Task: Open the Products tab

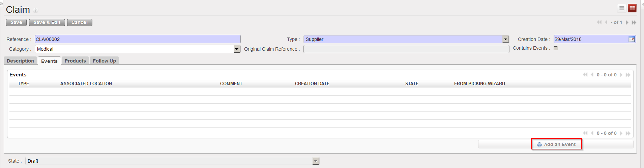Action: click(75, 61)
